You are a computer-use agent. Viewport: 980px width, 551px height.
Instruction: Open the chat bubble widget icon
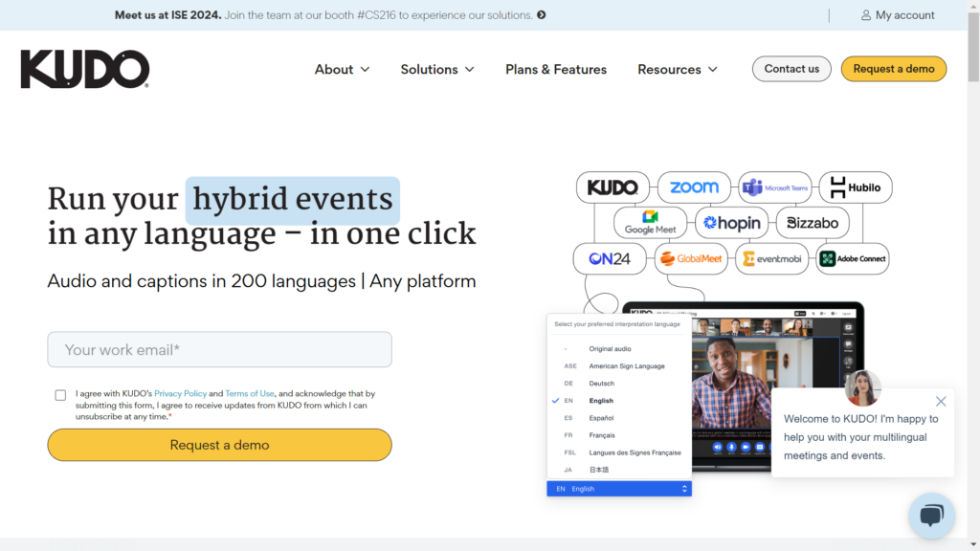tap(931, 516)
